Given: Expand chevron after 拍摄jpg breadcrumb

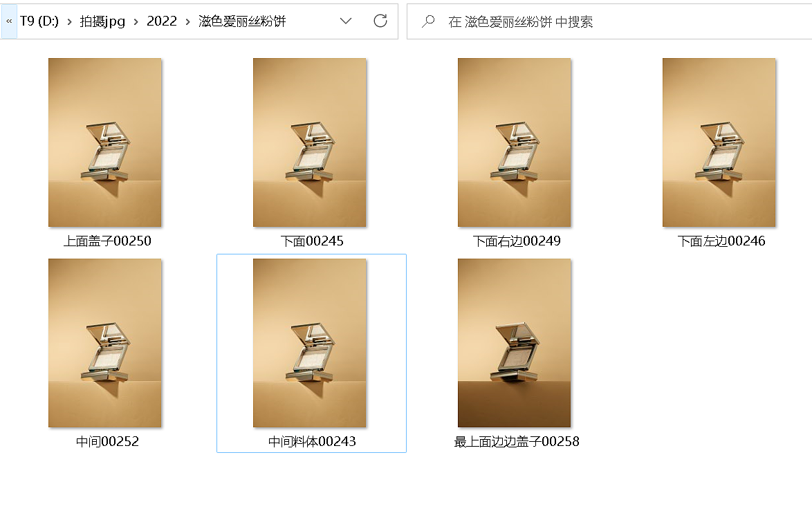Looking at the screenshot, I should [x=136, y=21].
